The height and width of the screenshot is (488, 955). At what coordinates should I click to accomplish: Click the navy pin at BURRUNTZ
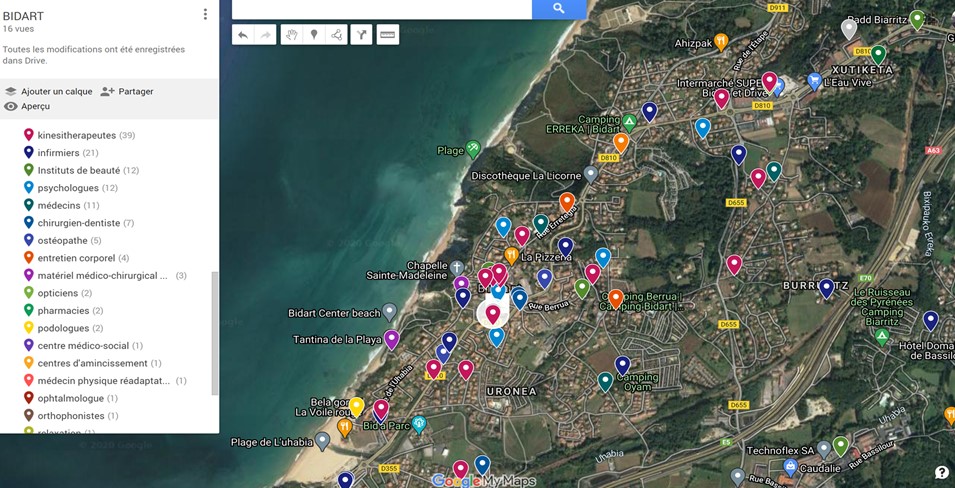[826, 288]
